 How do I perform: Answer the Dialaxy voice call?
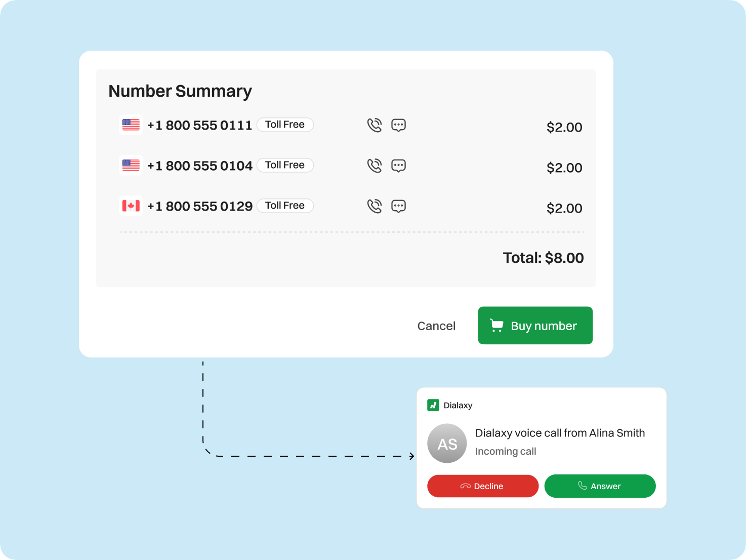coord(600,486)
